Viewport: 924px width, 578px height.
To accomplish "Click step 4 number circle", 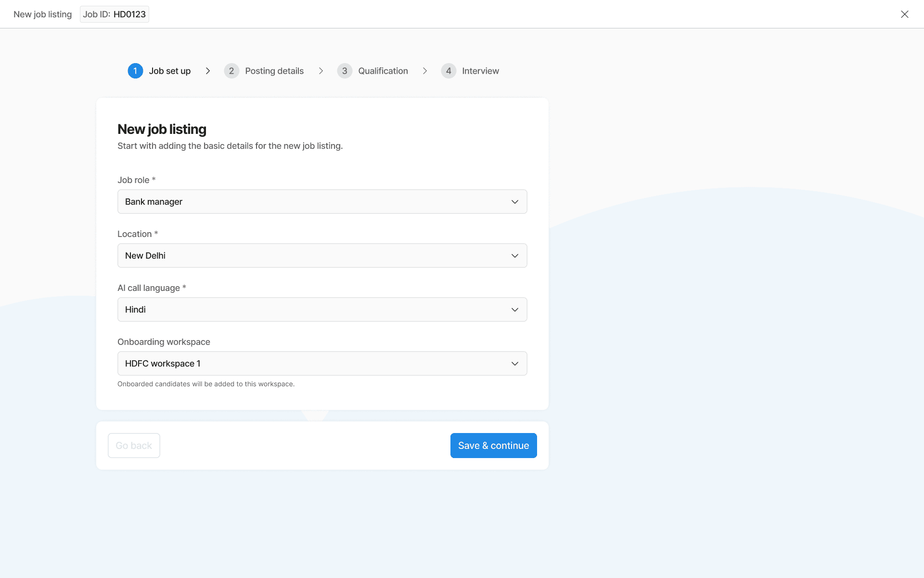I will point(449,71).
